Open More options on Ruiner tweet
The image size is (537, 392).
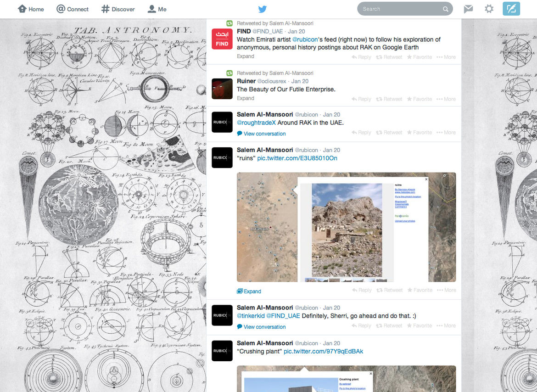coord(446,99)
